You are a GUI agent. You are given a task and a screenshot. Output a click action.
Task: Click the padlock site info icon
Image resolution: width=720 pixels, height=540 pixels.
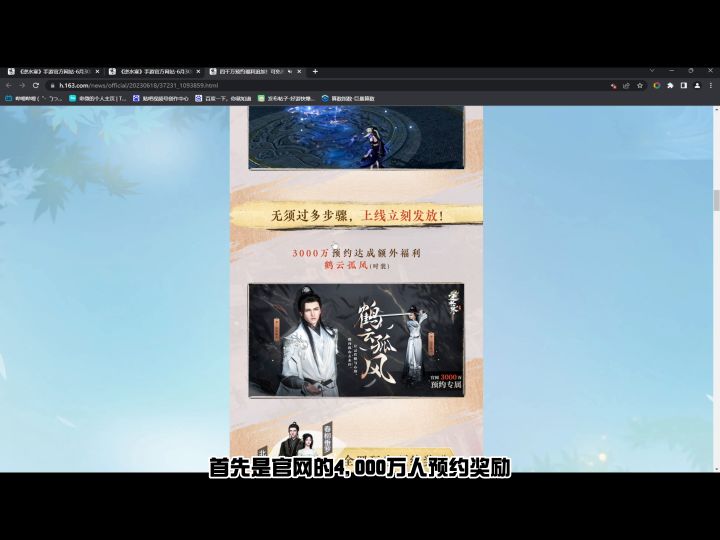click(x=52, y=85)
